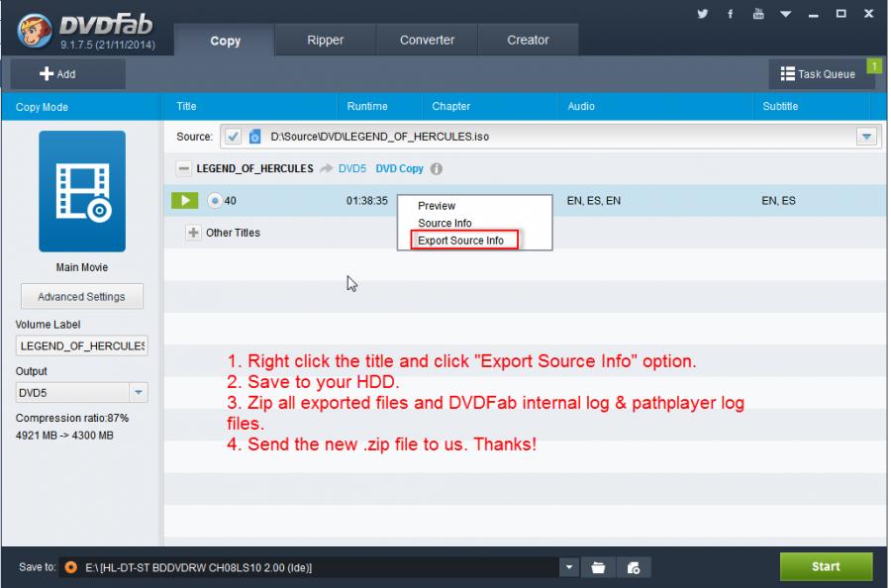Click the save as ISO image icon
Screen dimensions: 891x588
(x=634, y=567)
